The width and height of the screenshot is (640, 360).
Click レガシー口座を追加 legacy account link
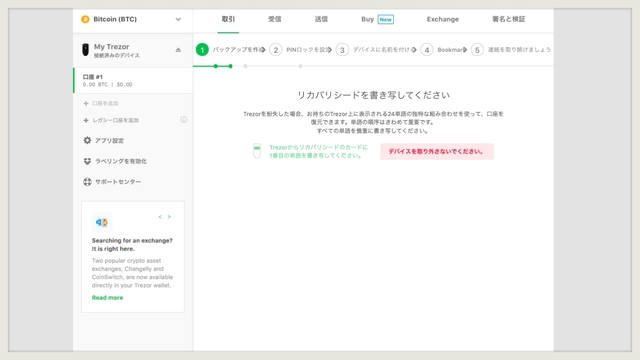point(111,120)
